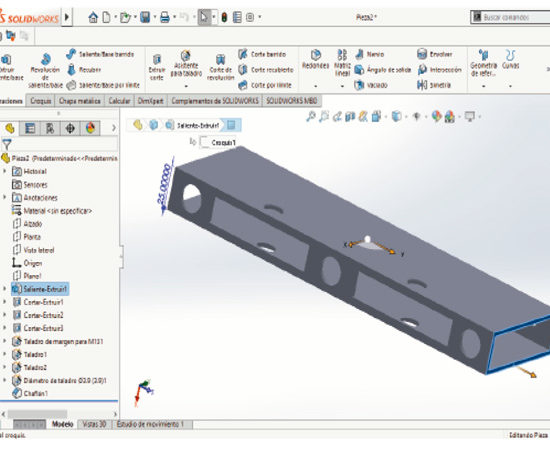The width and height of the screenshot is (550, 450).
Task: Switch to the Vistas 3D bottom tab
Action: pos(94,424)
